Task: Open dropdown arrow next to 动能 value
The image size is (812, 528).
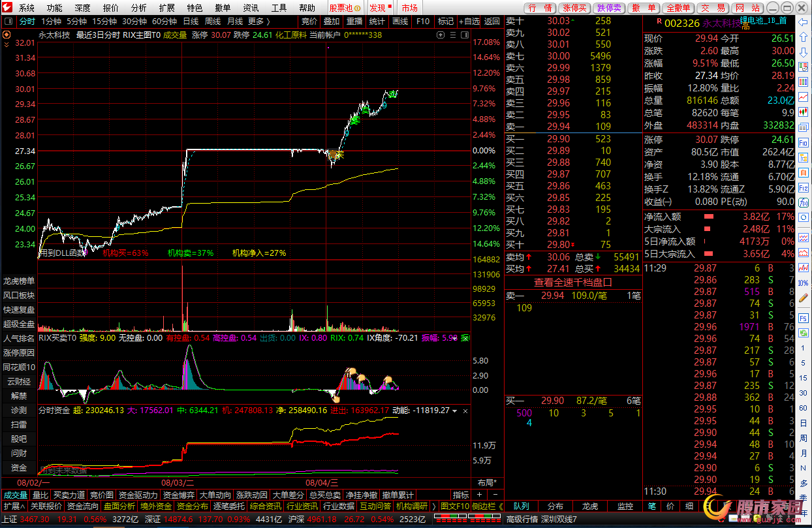Action: click(455, 411)
